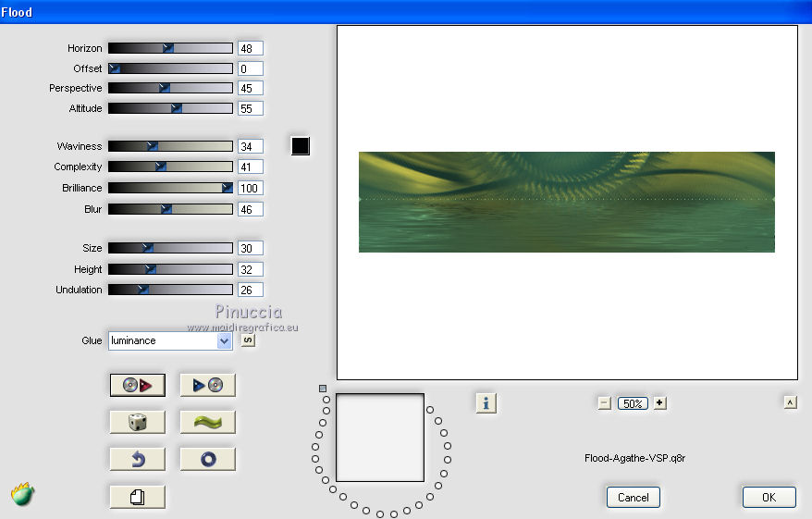
Task: Click the small 'S' button next to Glue
Action: click(x=248, y=340)
